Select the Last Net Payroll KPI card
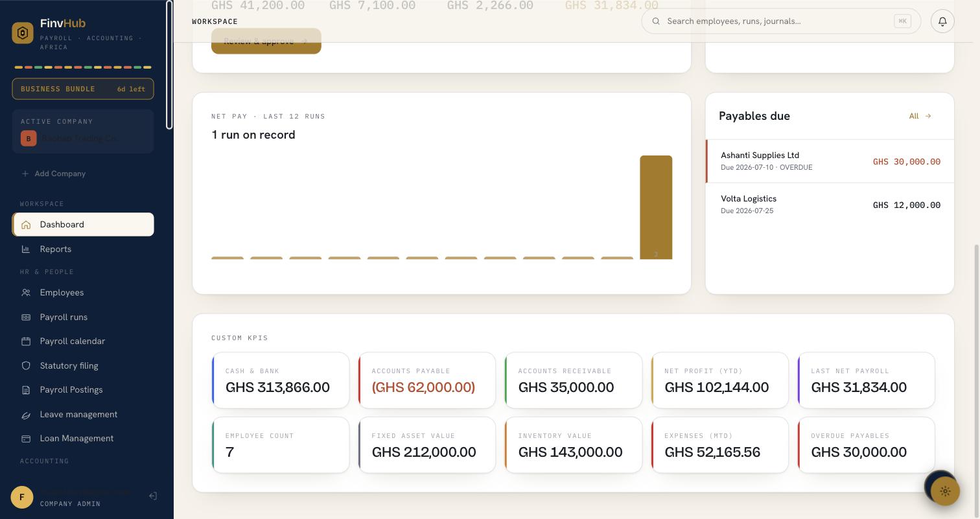This screenshot has height=519, width=980. [867, 380]
